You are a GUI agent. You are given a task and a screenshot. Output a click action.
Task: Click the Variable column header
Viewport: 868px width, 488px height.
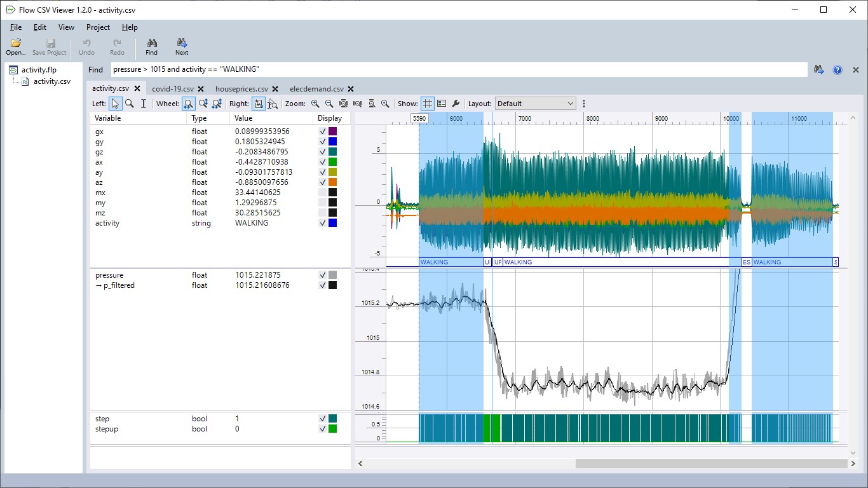pos(139,118)
